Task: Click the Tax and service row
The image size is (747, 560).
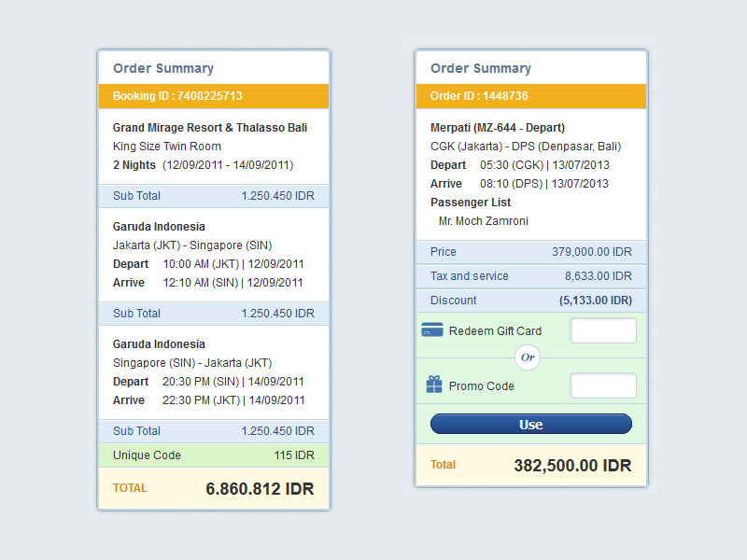Action: [531, 276]
